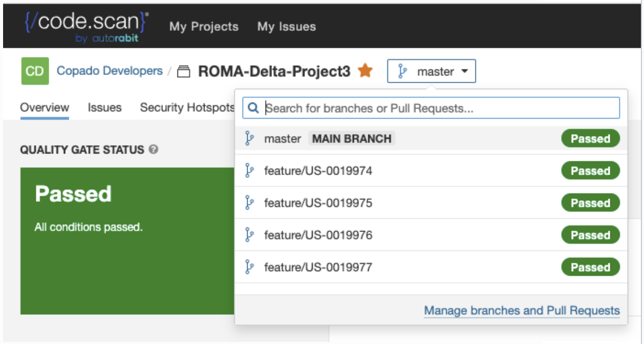Click the branch icon next to master row
This screenshot has width=644, height=344.
(250, 139)
